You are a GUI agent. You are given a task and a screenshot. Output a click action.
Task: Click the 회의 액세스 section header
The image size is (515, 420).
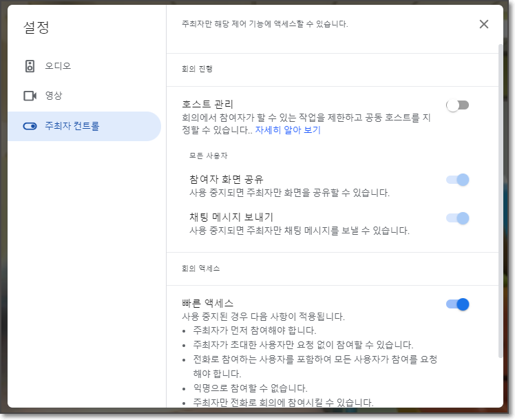click(x=200, y=269)
